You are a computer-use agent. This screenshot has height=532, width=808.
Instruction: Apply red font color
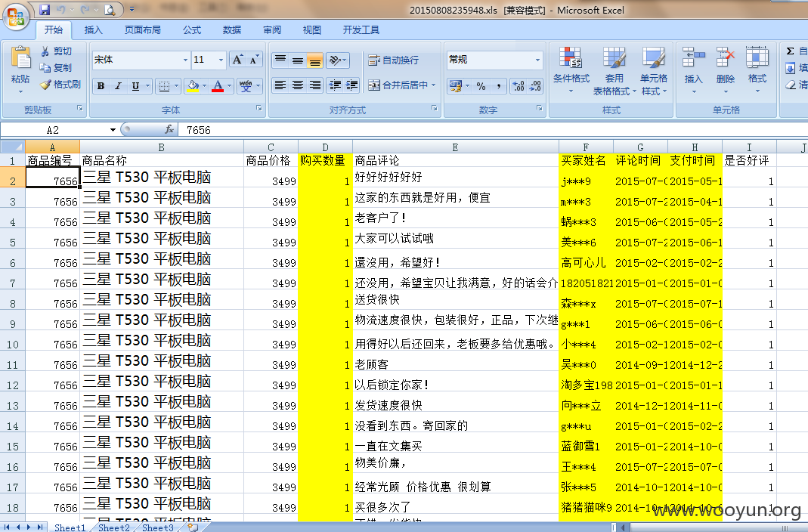[218, 86]
